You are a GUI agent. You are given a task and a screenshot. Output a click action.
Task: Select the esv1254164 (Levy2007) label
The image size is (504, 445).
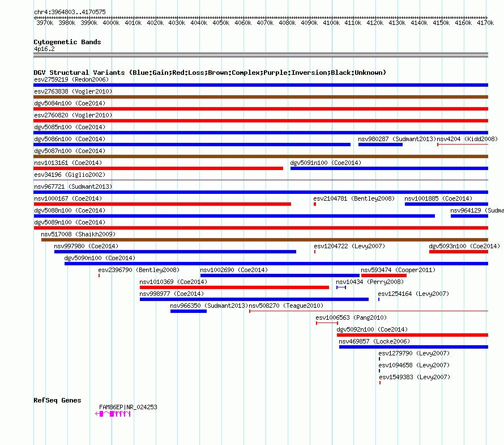414,294
